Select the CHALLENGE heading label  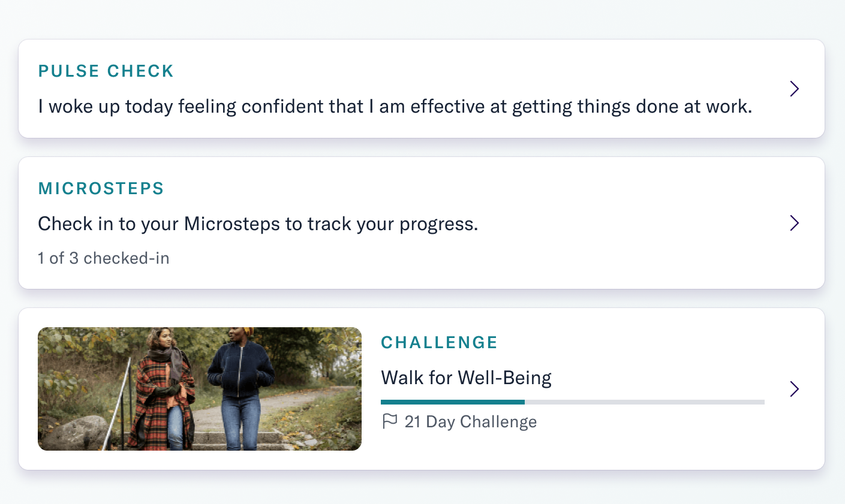pos(439,343)
